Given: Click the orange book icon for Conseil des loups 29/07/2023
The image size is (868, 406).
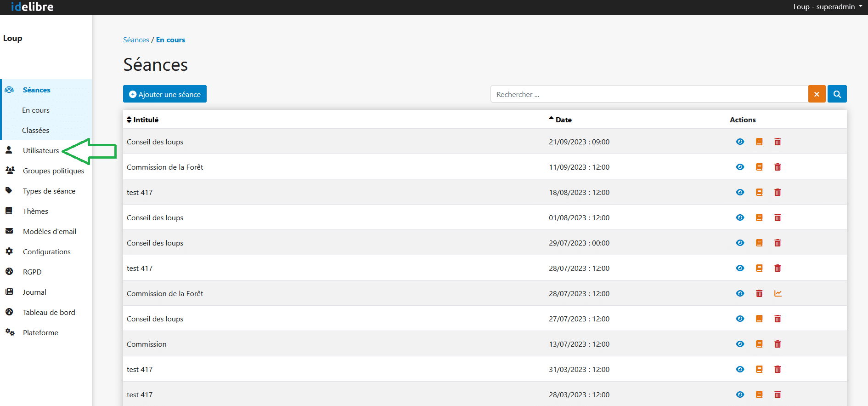Looking at the screenshot, I should (x=759, y=243).
